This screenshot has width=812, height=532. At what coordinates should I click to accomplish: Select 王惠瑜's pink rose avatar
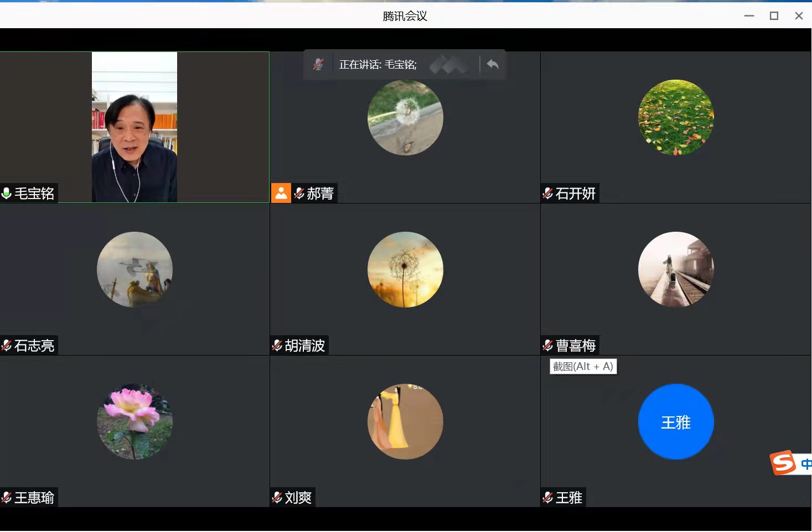pyautogui.click(x=135, y=421)
